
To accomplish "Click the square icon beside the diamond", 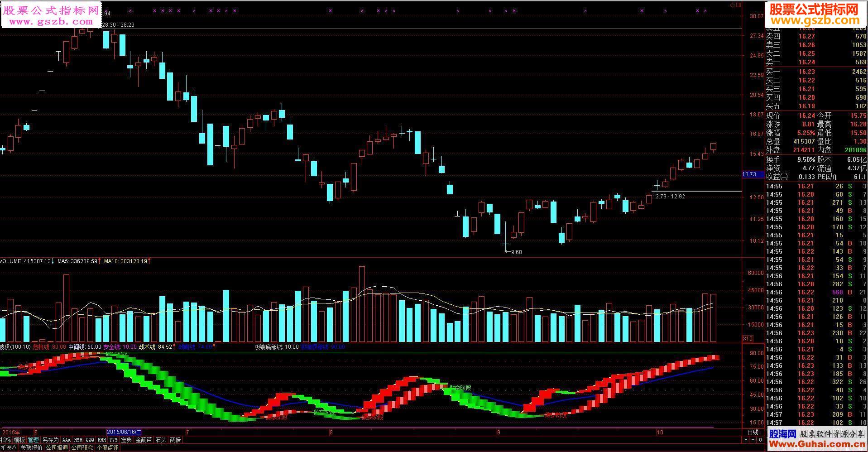I will [739, 5].
